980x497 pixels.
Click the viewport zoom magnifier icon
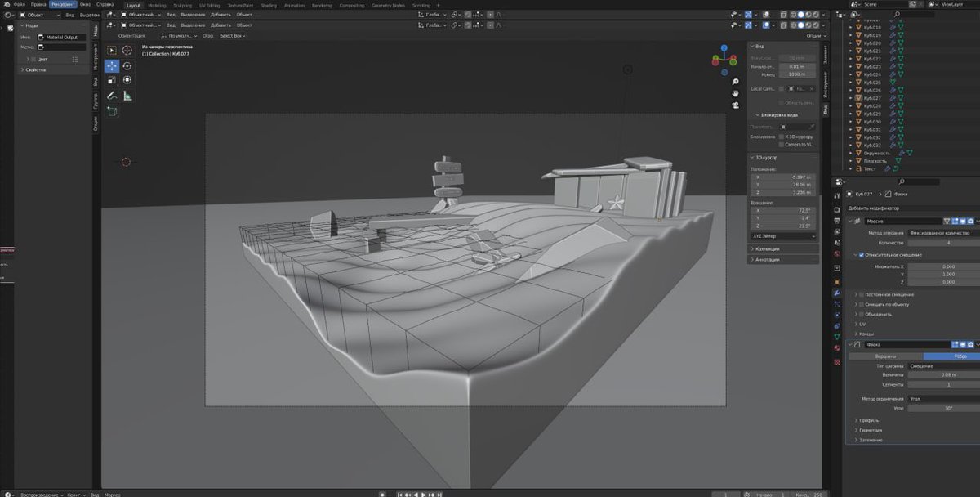click(735, 82)
